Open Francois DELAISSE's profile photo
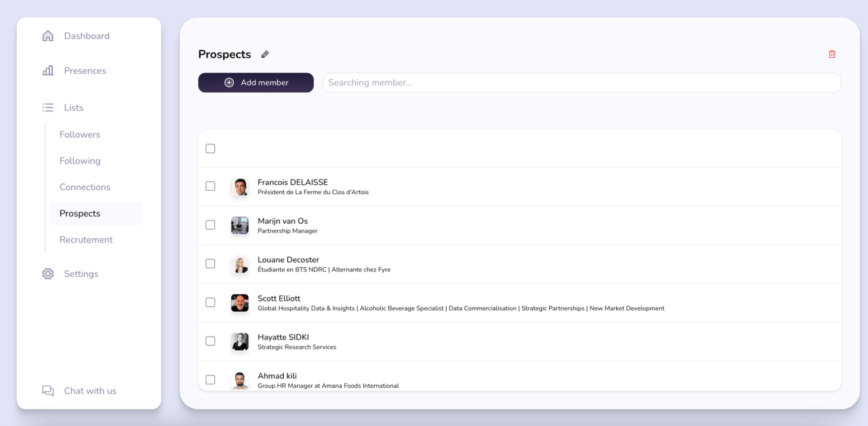The image size is (868, 426). pyautogui.click(x=240, y=187)
